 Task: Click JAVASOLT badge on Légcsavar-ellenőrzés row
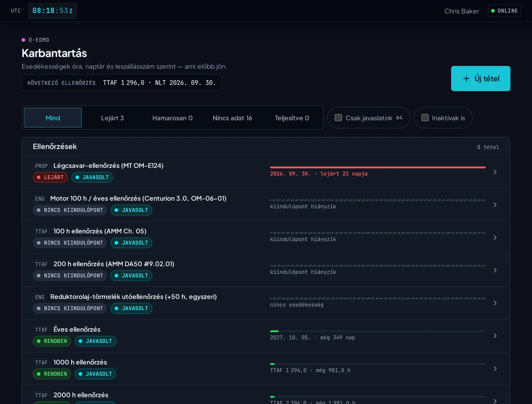pyautogui.click(x=92, y=177)
